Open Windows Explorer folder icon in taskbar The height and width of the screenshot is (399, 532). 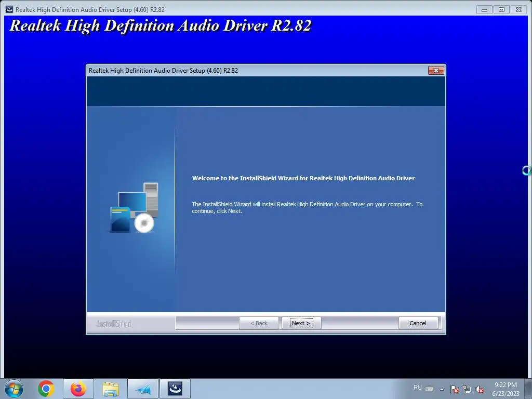click(x=110, y=389)
